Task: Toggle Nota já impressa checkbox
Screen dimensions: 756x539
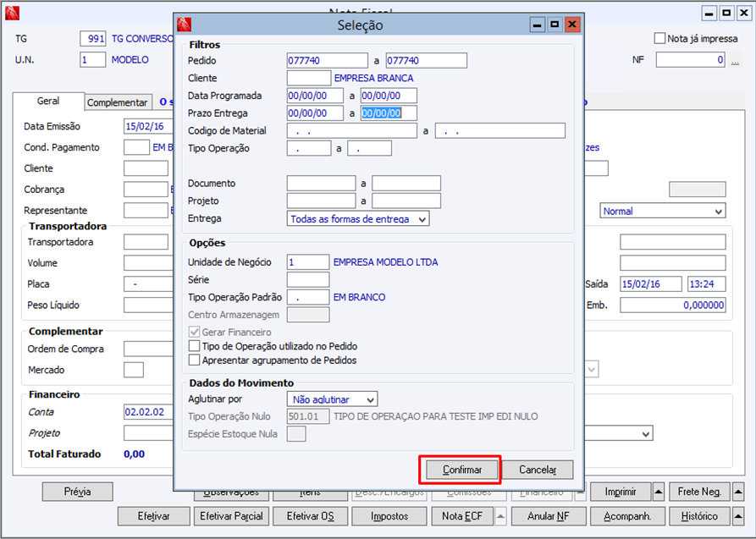Action: click(659, 39)
